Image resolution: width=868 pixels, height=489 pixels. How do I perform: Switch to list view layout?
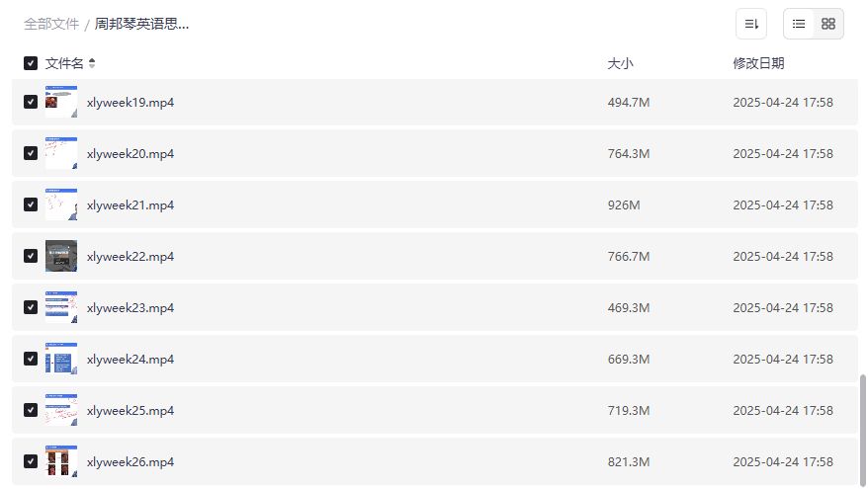tap(799, 24)
